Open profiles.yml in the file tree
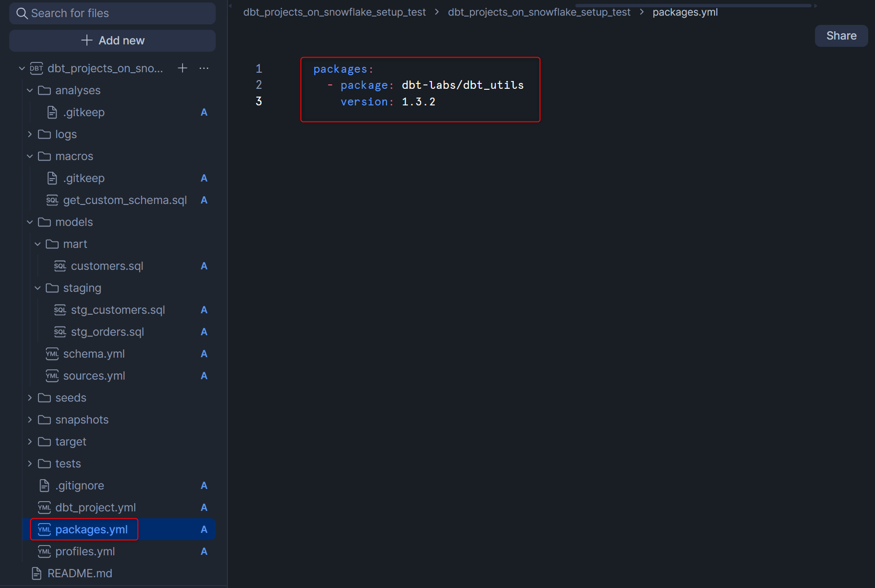The width and height of the screenshot is (875, 588). pyautogui.click(x=85, y=551)
